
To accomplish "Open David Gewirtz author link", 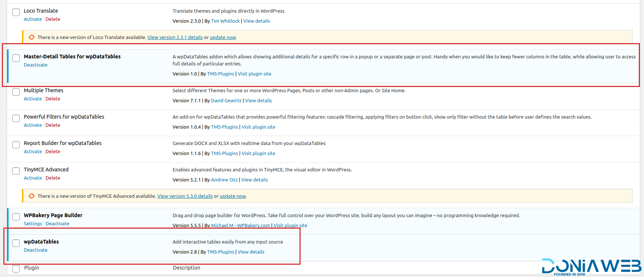I will 226,101.
